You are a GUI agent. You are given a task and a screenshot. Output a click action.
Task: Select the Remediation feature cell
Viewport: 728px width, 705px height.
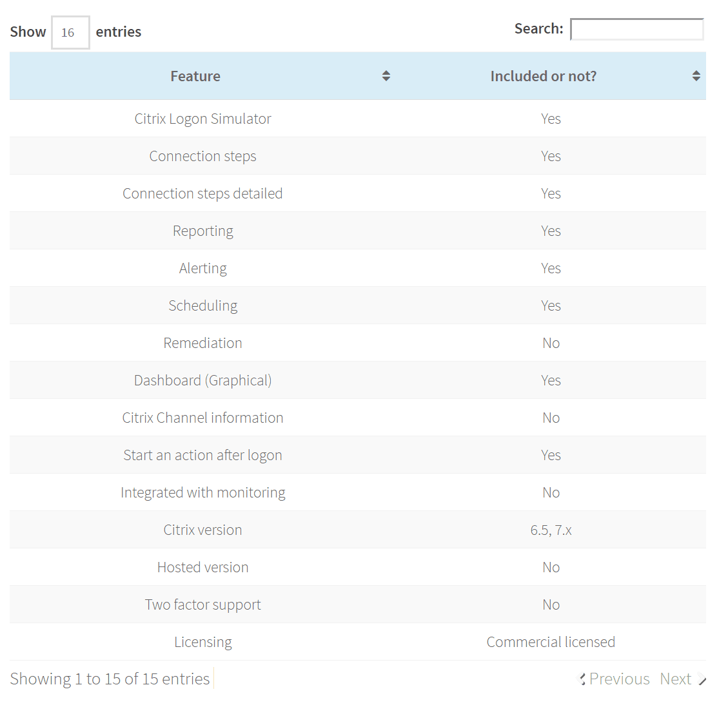[203, 343]
